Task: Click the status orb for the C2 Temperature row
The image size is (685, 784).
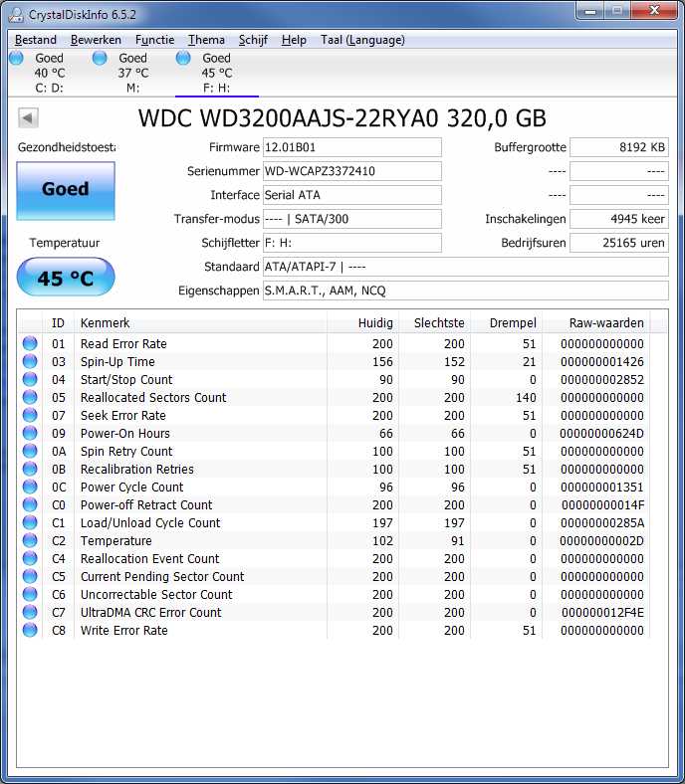Action: [30, 540]
